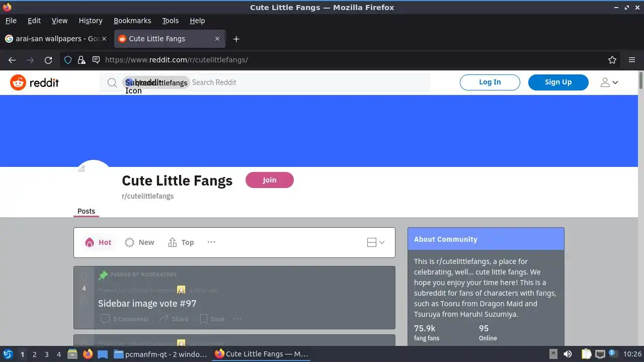Switch to virtual desktop 2

click(x=34, y=354)
